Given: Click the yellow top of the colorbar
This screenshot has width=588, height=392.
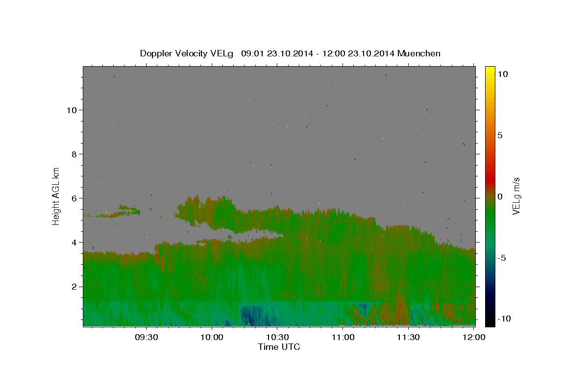Looking at the screenshot, I should (x=490, y=73).
